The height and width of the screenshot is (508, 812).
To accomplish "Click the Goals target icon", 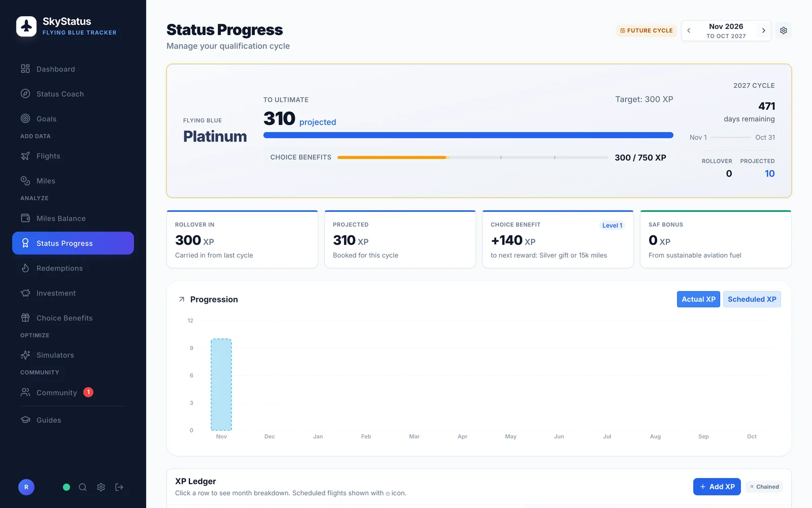I will coord(25,118).
